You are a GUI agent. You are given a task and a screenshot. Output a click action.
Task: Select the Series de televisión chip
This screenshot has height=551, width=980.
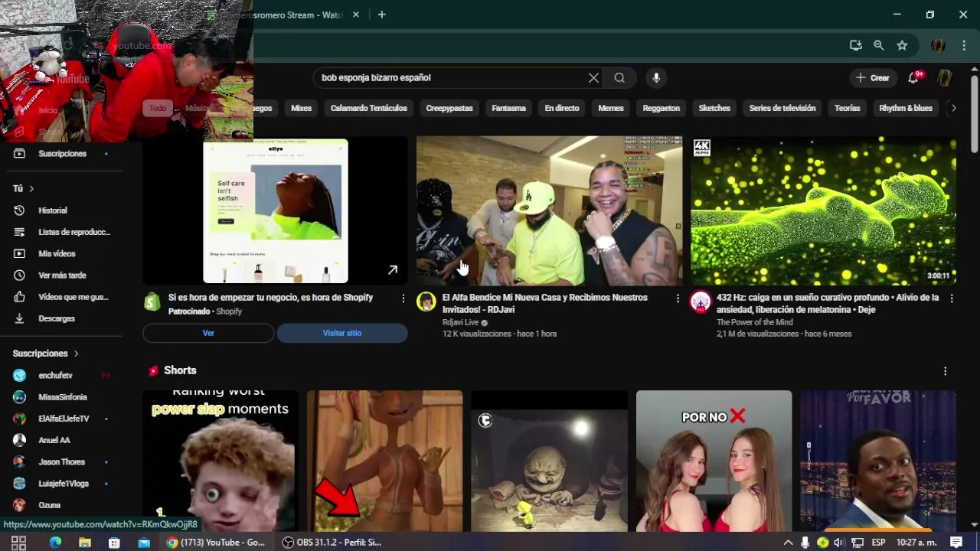(782, 108)
